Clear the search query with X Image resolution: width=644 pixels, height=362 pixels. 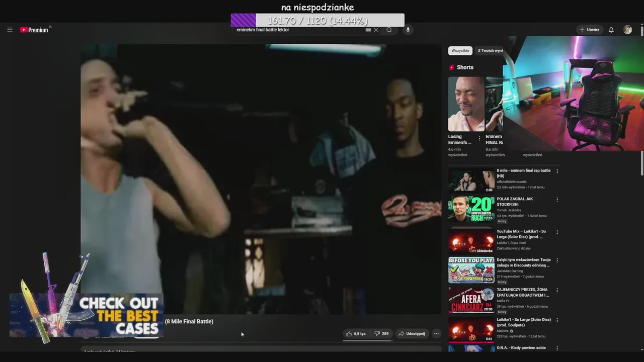click(x=376, y=30)
